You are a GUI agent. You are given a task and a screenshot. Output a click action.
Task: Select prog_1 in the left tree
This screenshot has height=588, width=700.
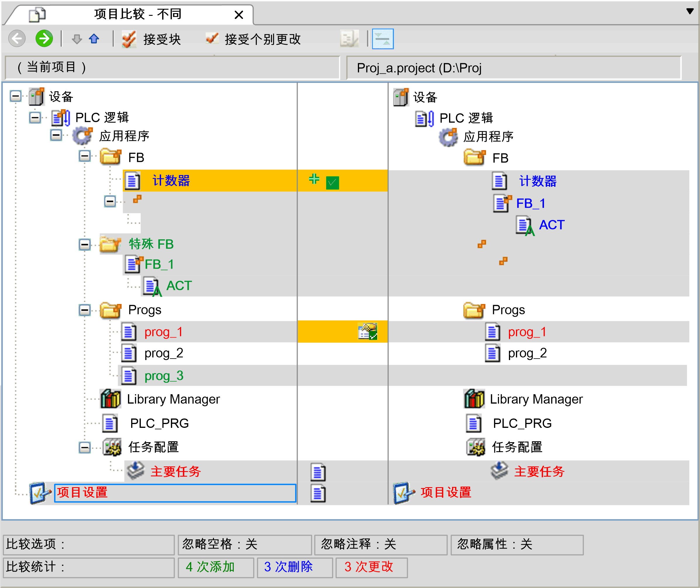[x=164, y=332]
